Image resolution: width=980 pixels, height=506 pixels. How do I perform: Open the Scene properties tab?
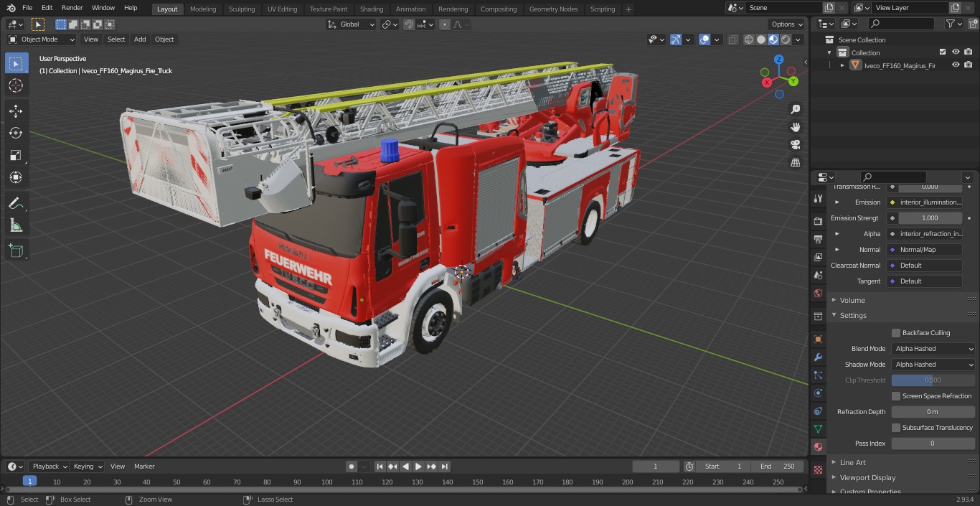point(818,275)
